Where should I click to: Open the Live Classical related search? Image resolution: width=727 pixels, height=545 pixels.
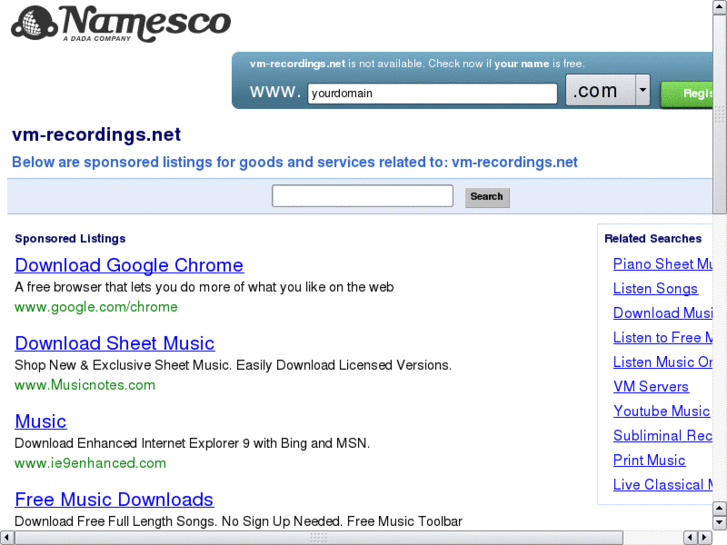663,485
